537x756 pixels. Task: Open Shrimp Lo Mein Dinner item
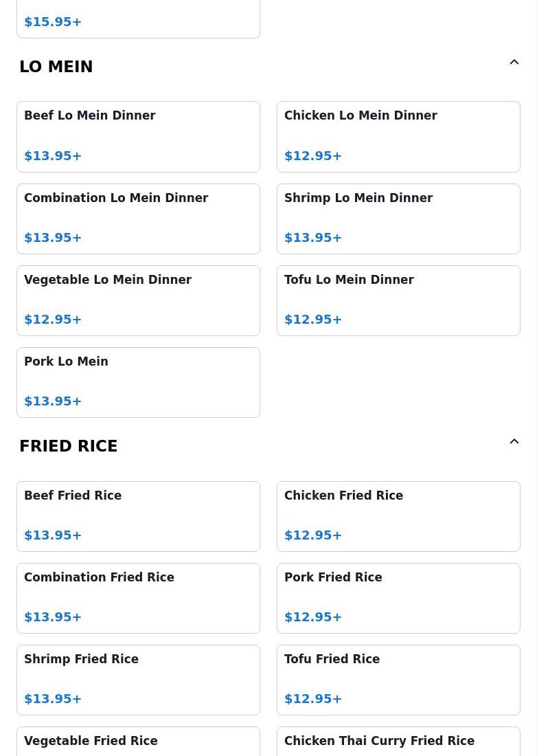point(398,219)
